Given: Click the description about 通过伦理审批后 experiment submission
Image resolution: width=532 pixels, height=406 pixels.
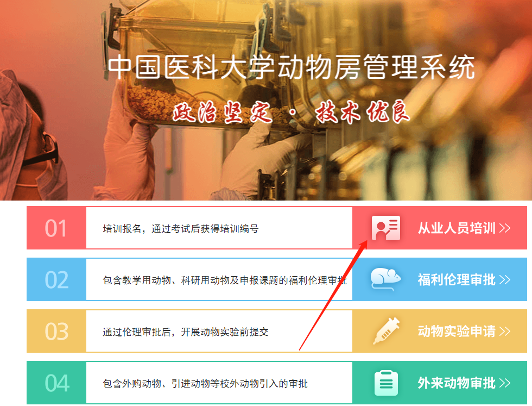Looking at the screenshot, I should click(186, 332).
